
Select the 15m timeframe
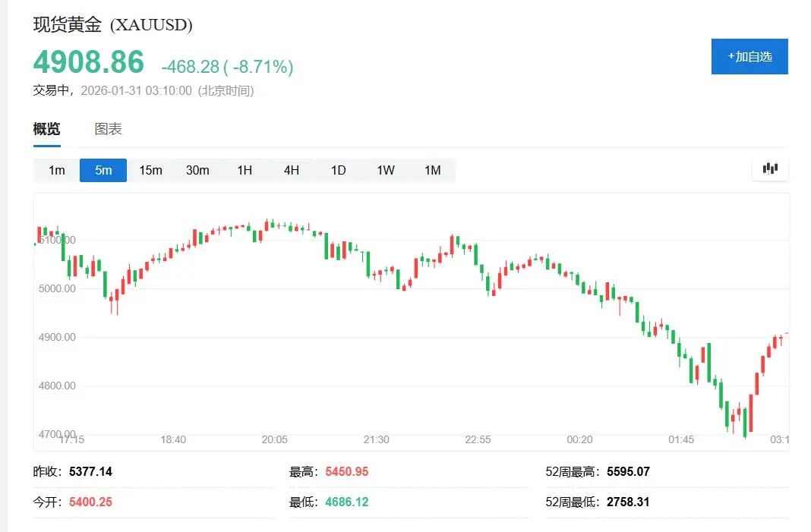tap(150, 170)
